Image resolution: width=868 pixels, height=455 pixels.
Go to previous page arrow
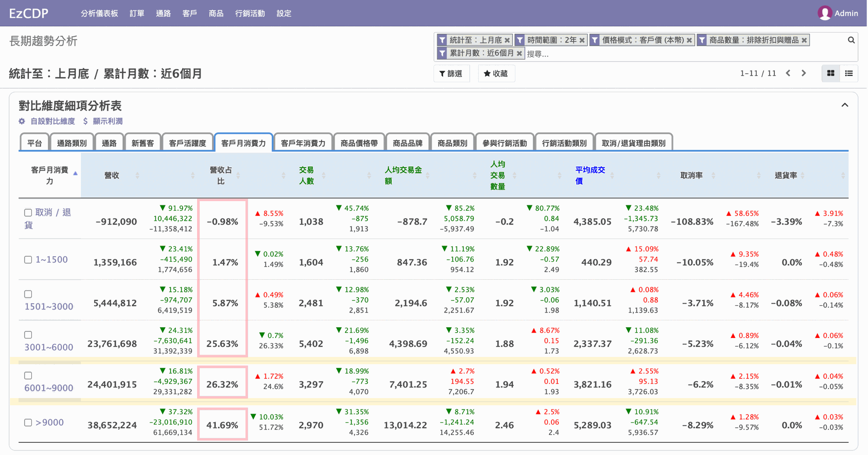pos(788,73)
